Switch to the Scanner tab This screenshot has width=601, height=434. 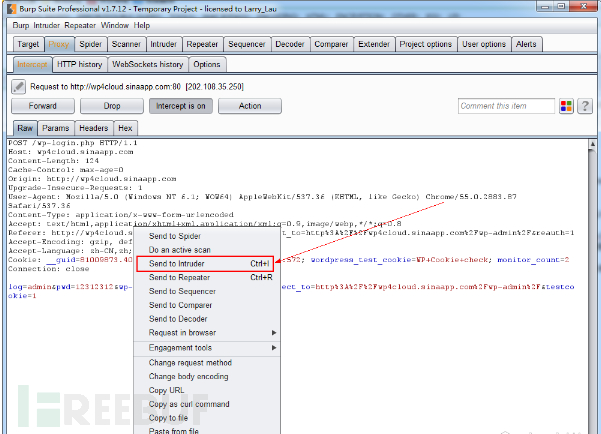coord(126,44)
